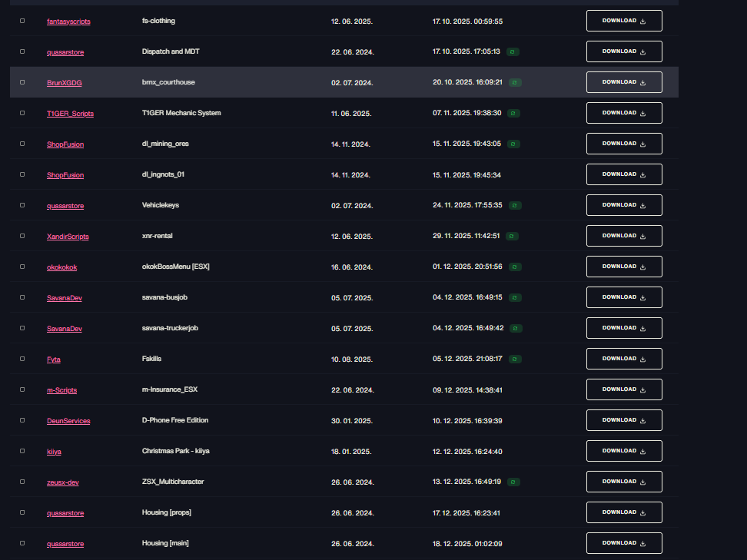Check the okokBossMenu [ESX] checkbox
Image resolution: width=747 pixels, height=560 pixels.
coord(22,267)
